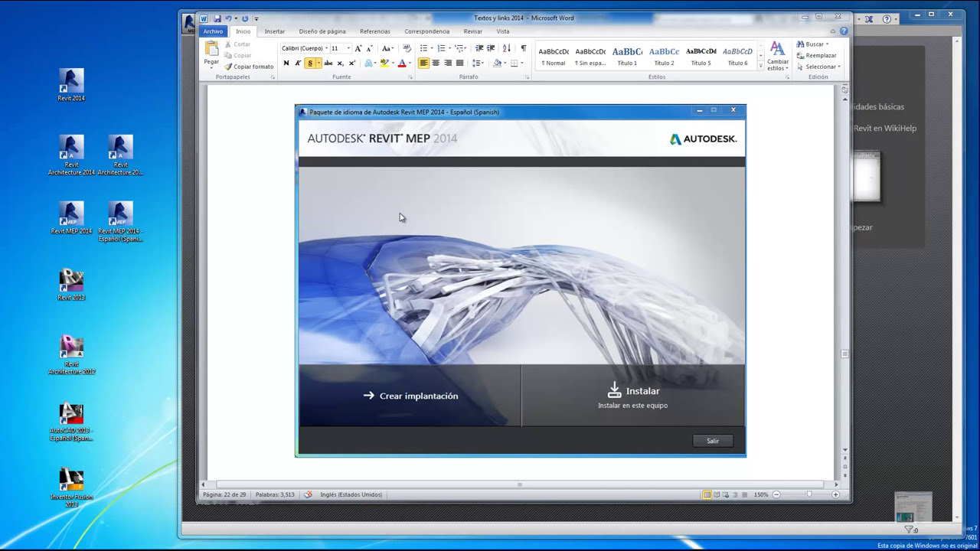Viewport: 980px width, 551px height.
Task: Toggle show paragraph marks ¶
Action: click(x=524, y=48)
